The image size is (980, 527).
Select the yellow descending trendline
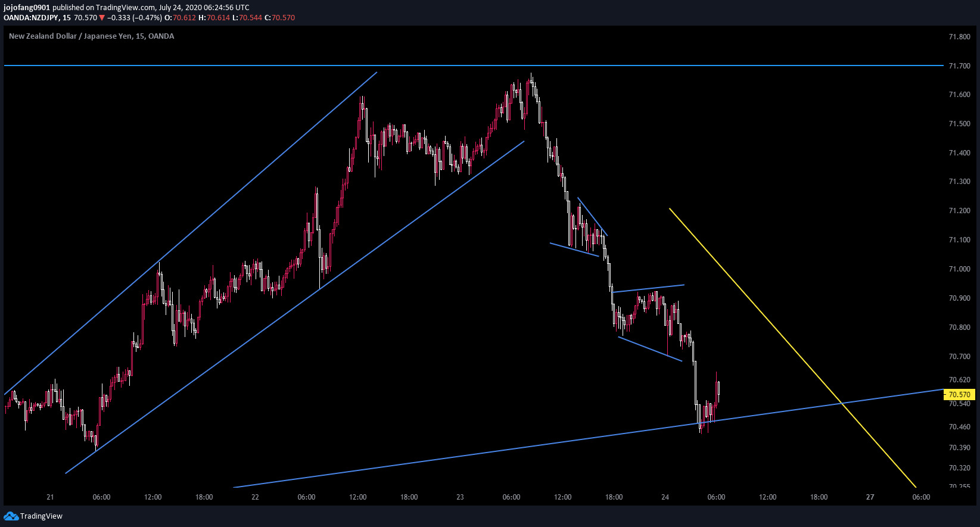[792, 348]
